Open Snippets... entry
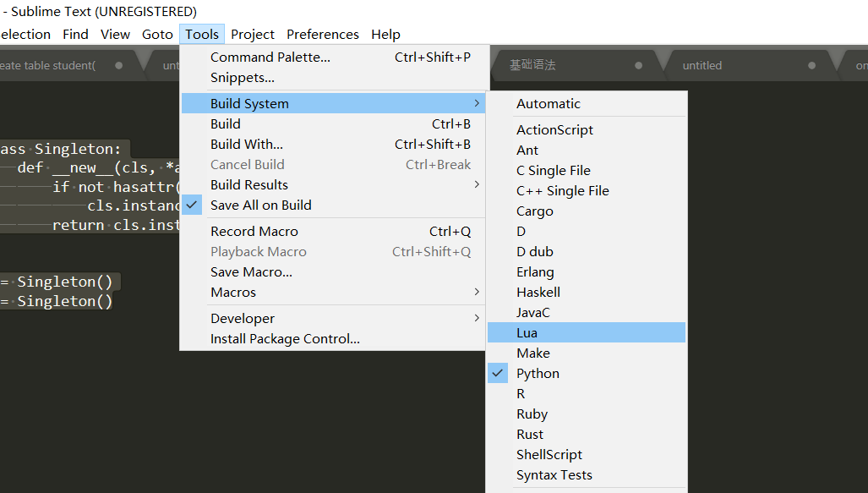This screenshot has height=493, width=868. [x=333, y=78]
